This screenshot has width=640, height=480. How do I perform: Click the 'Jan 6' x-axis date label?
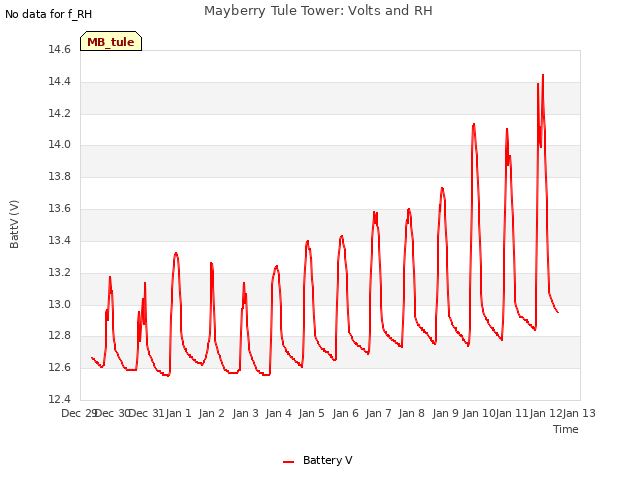pyautogui.click(x=345, y=413)
